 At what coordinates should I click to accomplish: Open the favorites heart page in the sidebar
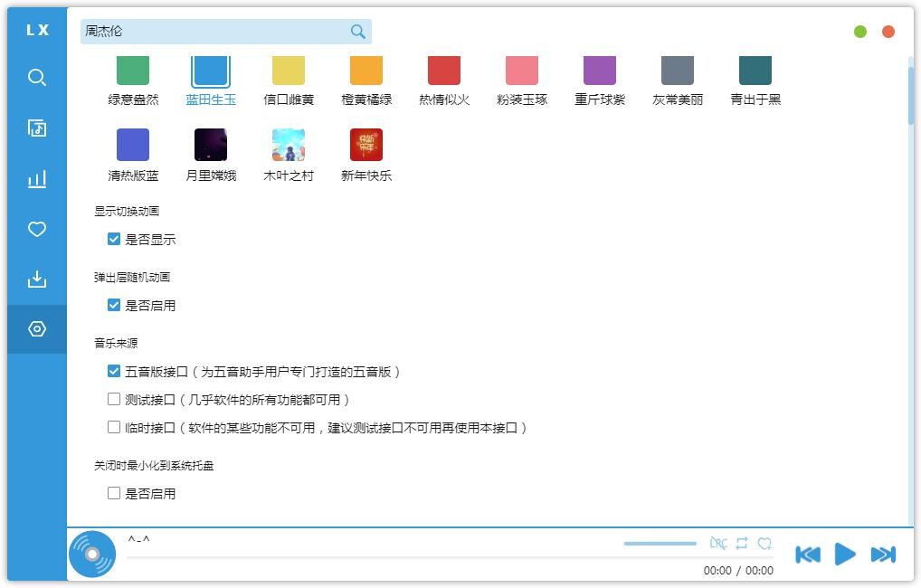pyautogui.click(x=37, y=230)
